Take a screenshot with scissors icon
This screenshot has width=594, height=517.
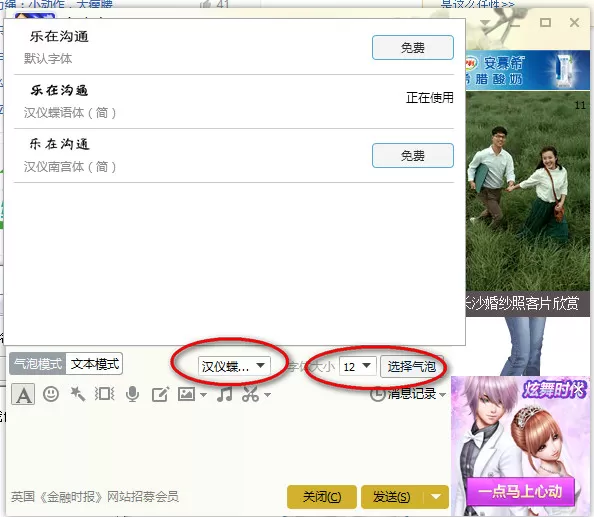pos(251,394)
